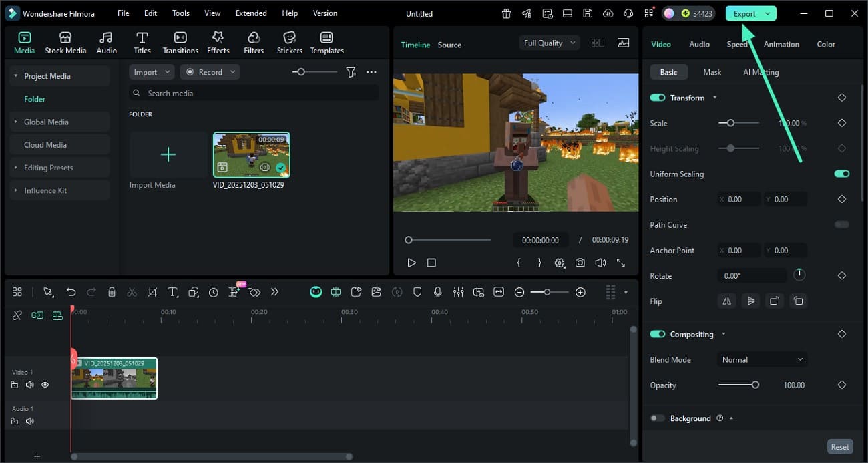Open the Blend Mode dropdown

(761, 359)
